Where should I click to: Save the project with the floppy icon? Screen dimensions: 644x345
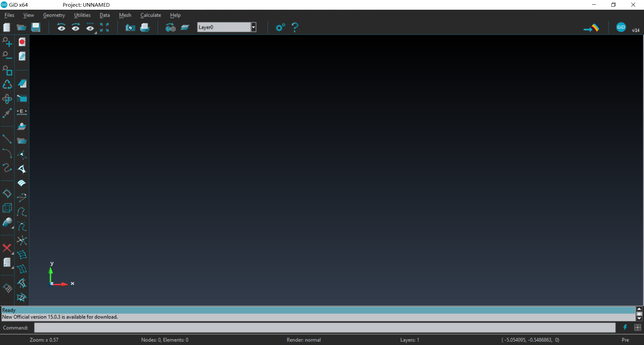click(36, 27)
